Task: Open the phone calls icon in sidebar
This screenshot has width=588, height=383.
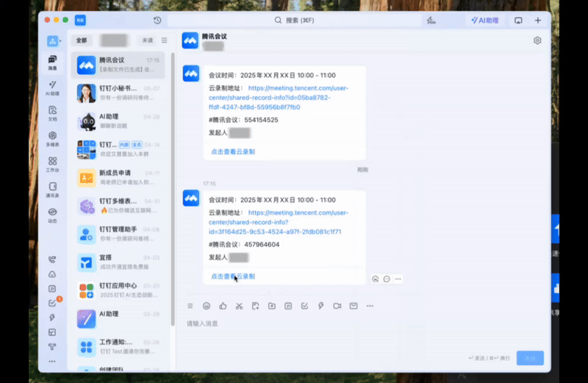Action: pos(52,259)
